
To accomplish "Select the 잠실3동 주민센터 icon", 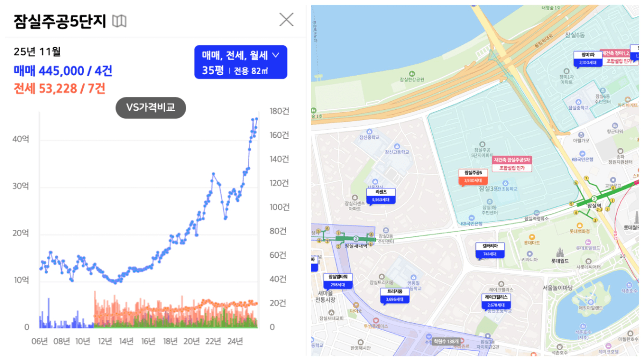I will click(489, 202).
